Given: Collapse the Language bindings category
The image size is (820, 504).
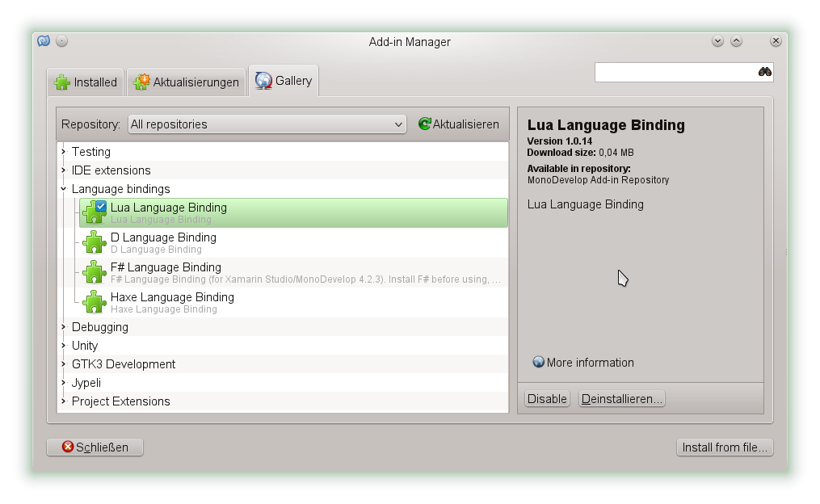Looking at the screenshot, I should click(x=64, y=188).
